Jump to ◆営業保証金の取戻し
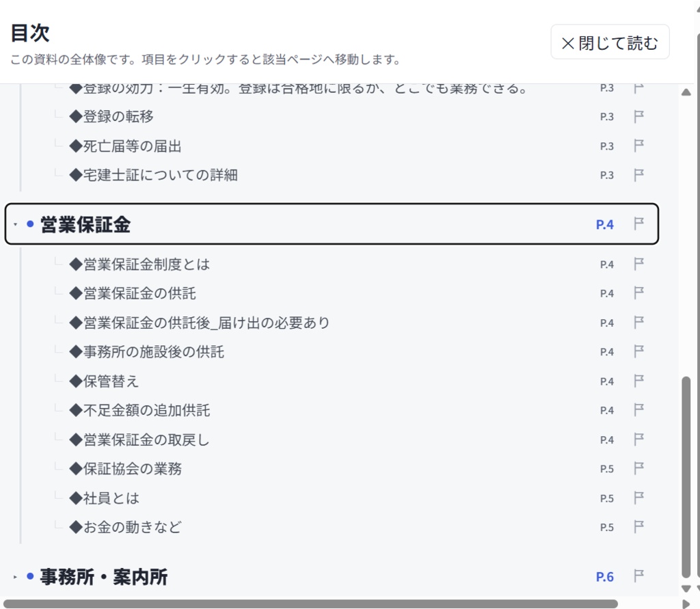Screen dimensions: 700x609 pyautogui.click(x=139, y=439)
